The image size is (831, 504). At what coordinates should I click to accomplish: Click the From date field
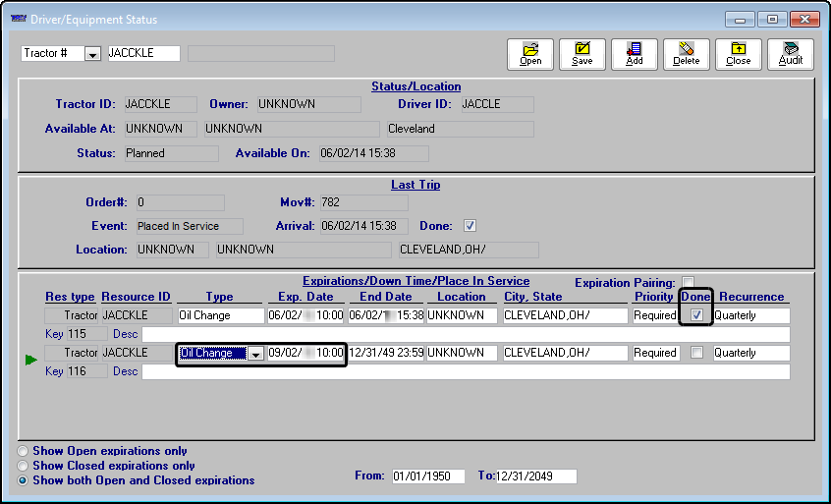[x=421, y=476]
